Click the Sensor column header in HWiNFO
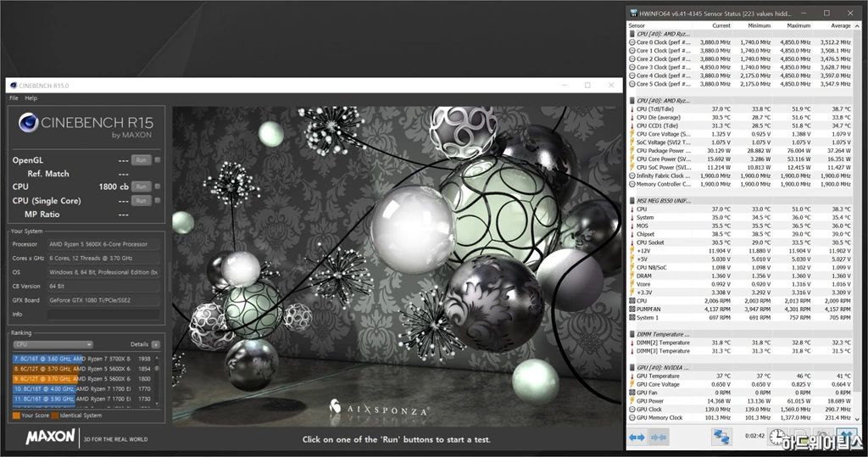 [x=659, y=25]
